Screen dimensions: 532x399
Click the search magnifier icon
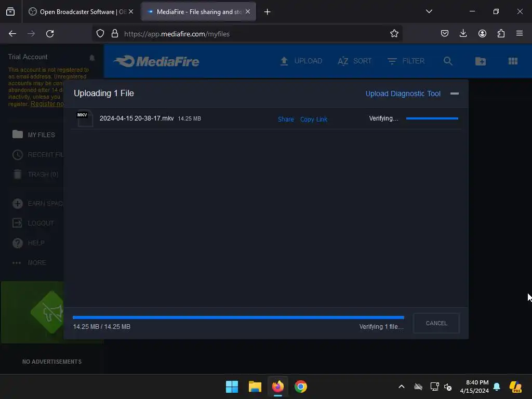(x=448, y=61)
